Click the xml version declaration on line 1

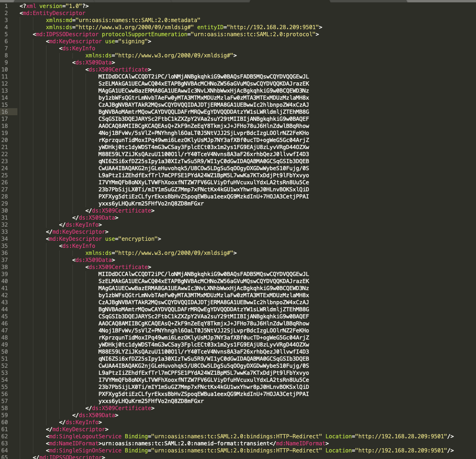(54, 6)
